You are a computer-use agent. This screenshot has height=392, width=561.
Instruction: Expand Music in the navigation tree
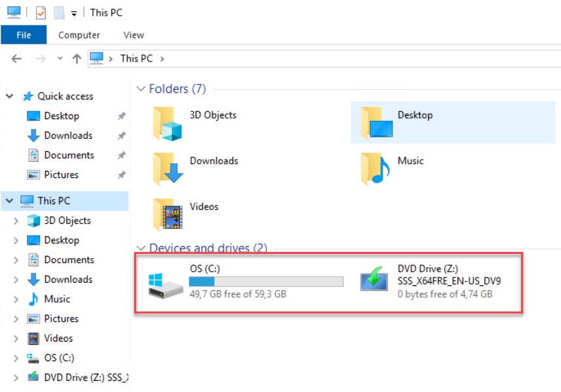(x=16, y=299)
